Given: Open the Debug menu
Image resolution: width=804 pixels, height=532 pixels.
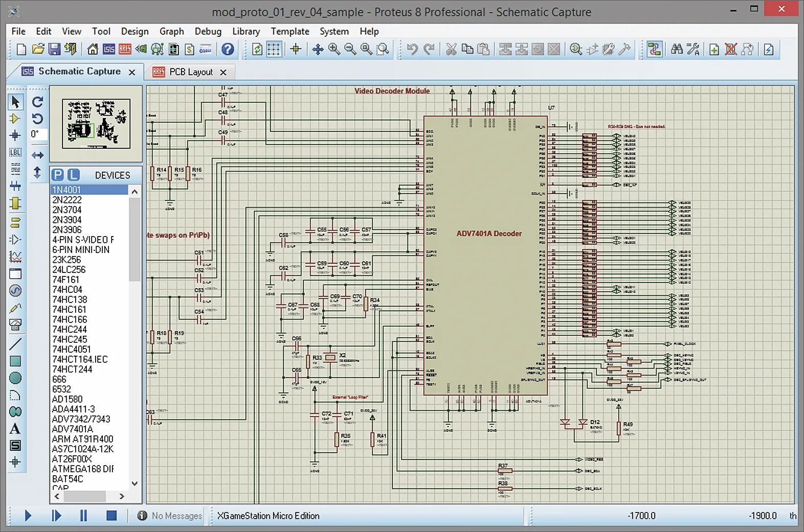Looking at the screenshot, I should coord(208,31).
